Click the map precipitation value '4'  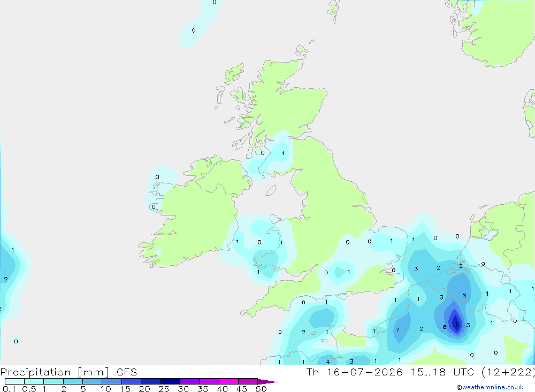click(x=327, y=362)
